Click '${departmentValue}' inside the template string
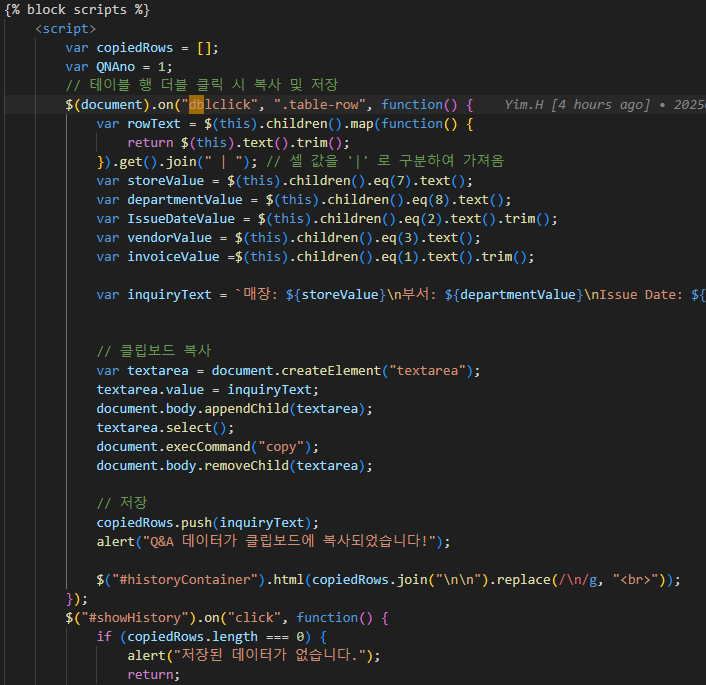 [x=514, y=295]
